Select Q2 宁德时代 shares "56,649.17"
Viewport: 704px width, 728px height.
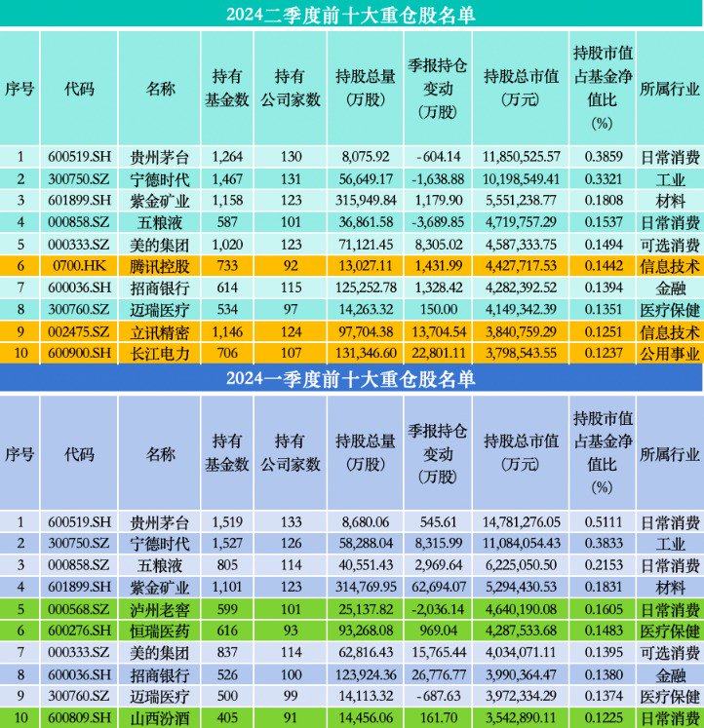click(366, 179)
